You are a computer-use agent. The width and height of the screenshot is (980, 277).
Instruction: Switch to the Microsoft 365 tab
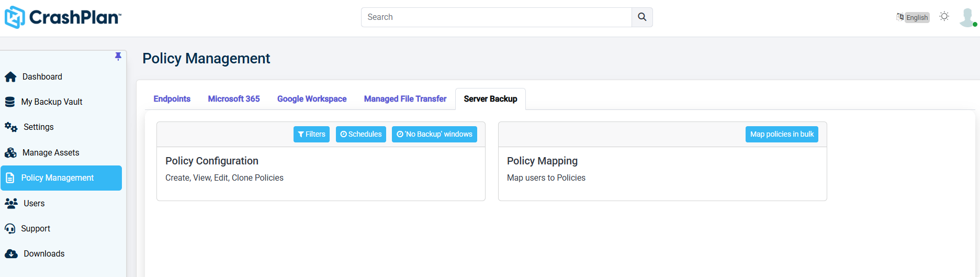(234, 99)
